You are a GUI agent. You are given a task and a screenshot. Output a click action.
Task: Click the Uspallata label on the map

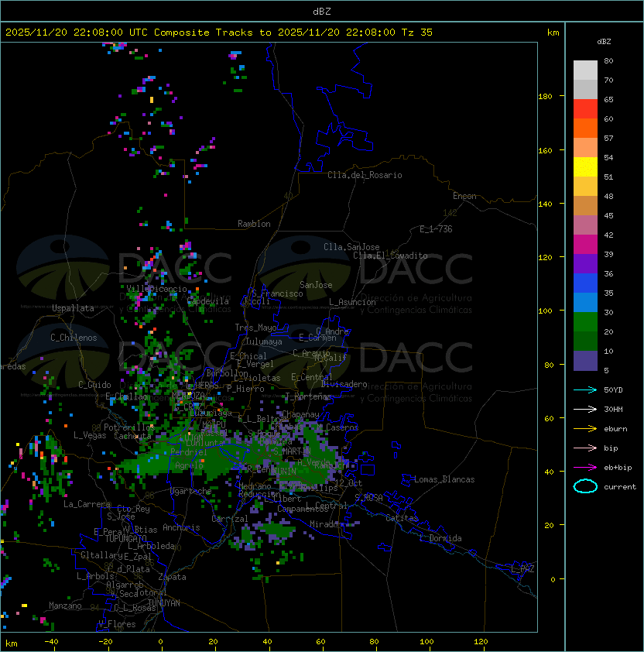click(x=73, y=308)
